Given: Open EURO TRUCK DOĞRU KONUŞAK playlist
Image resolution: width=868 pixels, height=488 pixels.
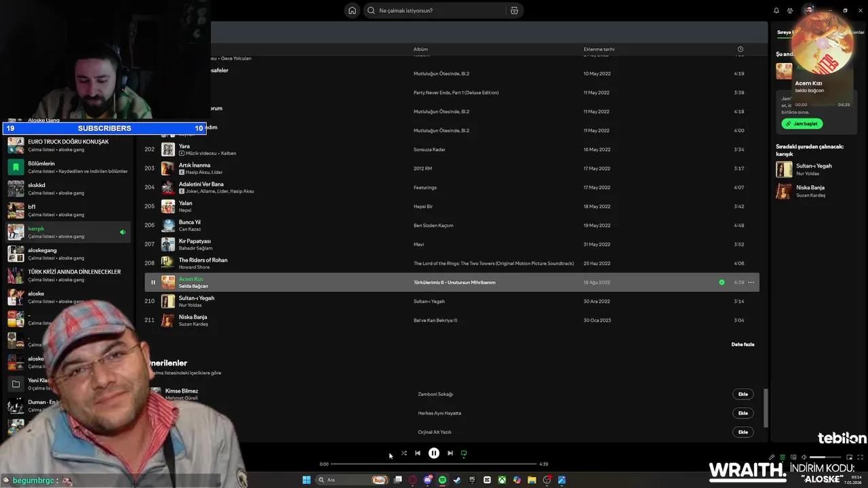Looking at the screenshot, I should click(68, 145).
